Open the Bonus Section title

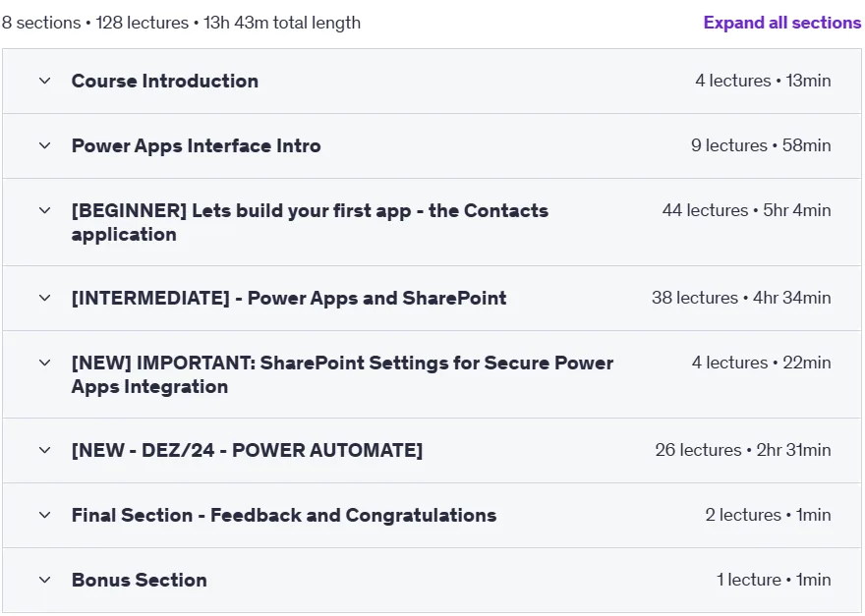(139, 581)
